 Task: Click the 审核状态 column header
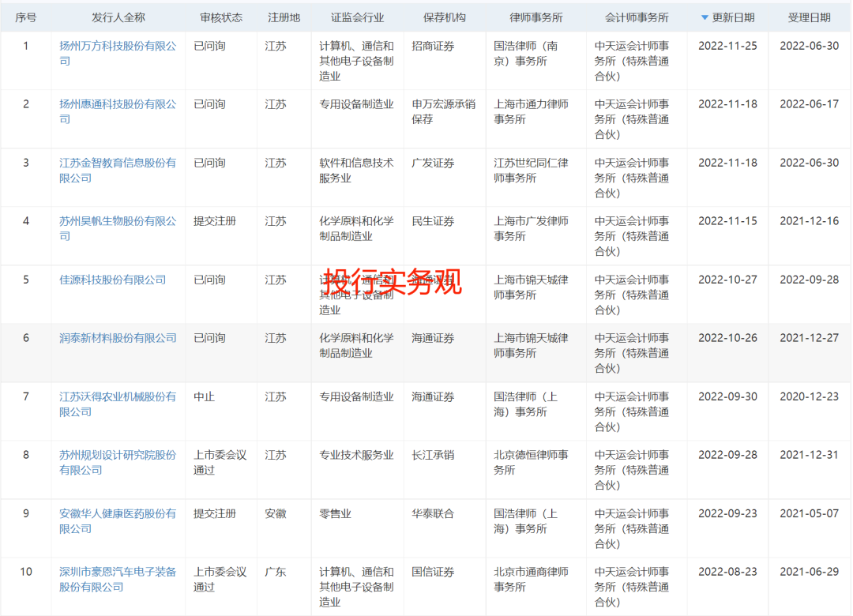221,18
